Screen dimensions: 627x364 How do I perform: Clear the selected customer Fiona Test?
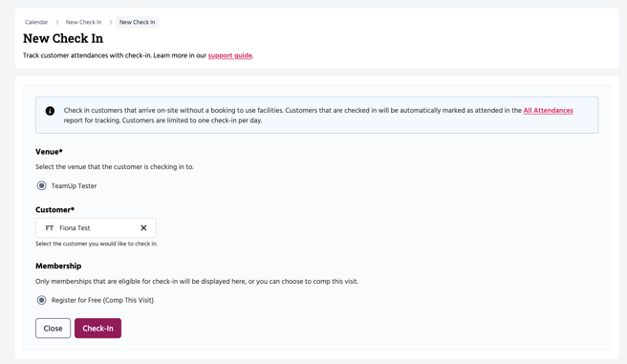click(x=143, y=227)
